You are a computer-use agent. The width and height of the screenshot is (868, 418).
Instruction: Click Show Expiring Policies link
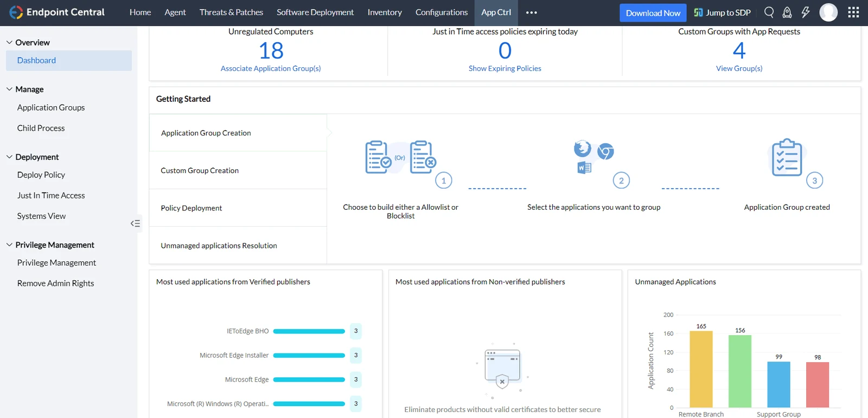[505, 68]
